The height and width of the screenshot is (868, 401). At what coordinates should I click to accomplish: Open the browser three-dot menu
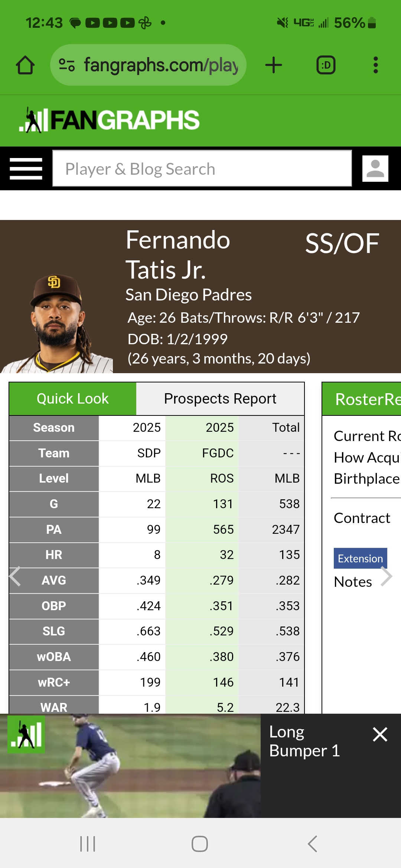376,65
